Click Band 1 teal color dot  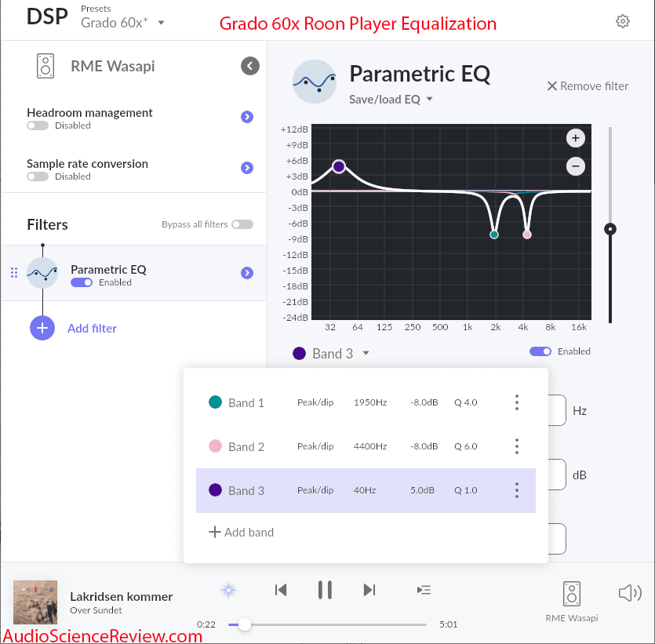[x=215, y=402]
